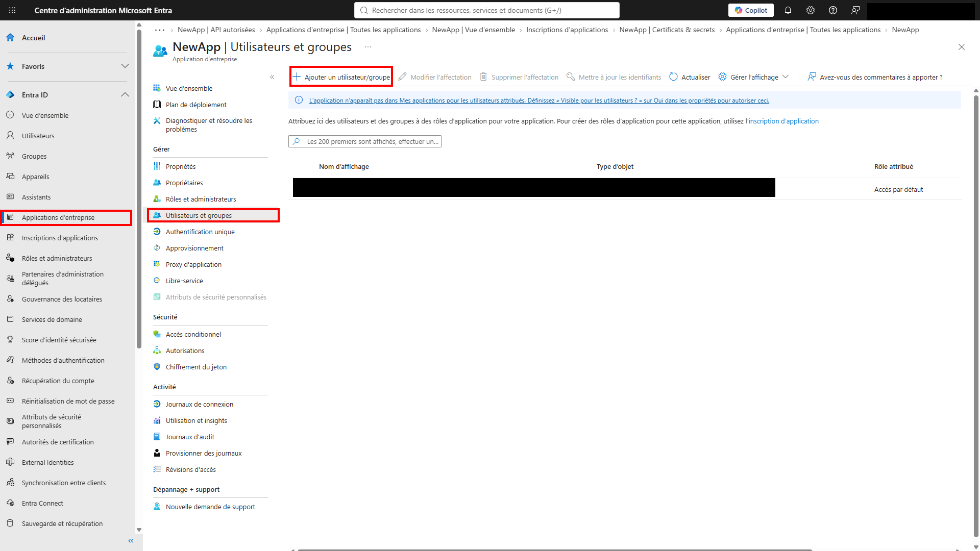Open the inscription d'application link
The height and width of the screenshot is (551, 980).
(783, 121)
